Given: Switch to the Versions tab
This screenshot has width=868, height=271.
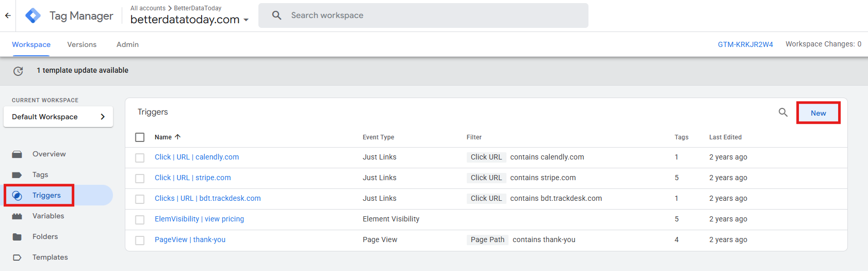Looking at the screenshot, I should [82, 44].
